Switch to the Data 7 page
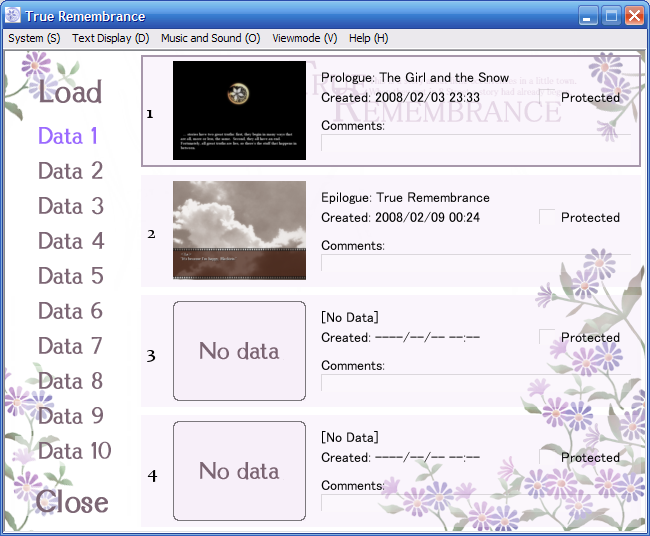 click(70, 346)
